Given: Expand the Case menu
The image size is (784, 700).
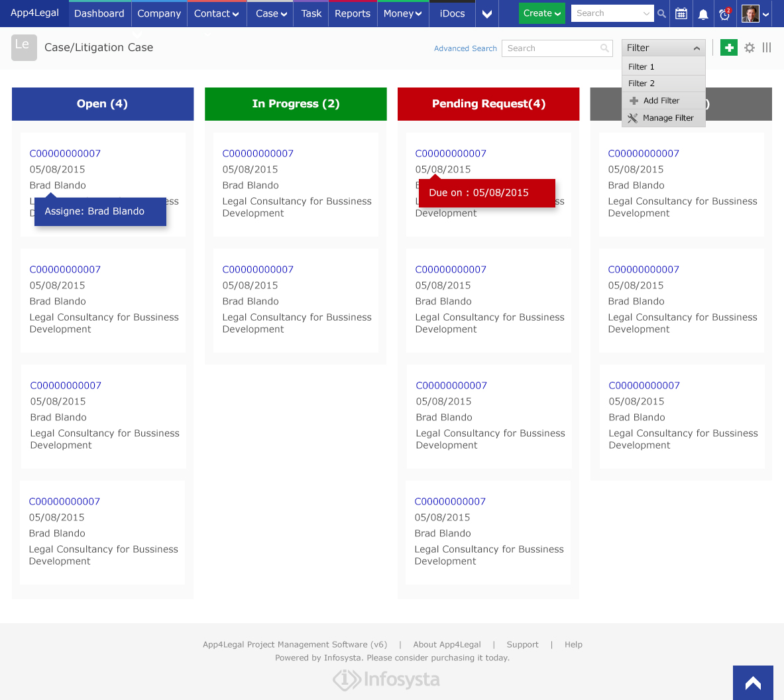Looking at the screenshot, I should coord(270,13).
